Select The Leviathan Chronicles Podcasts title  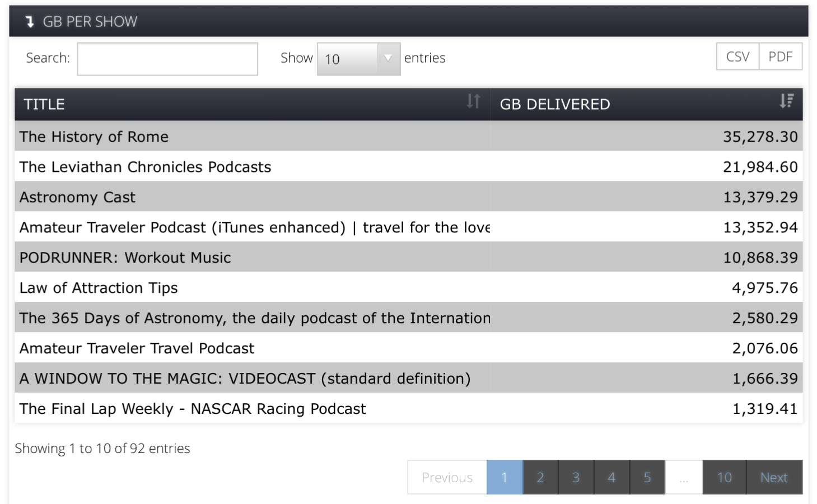[x=146, y=167]
